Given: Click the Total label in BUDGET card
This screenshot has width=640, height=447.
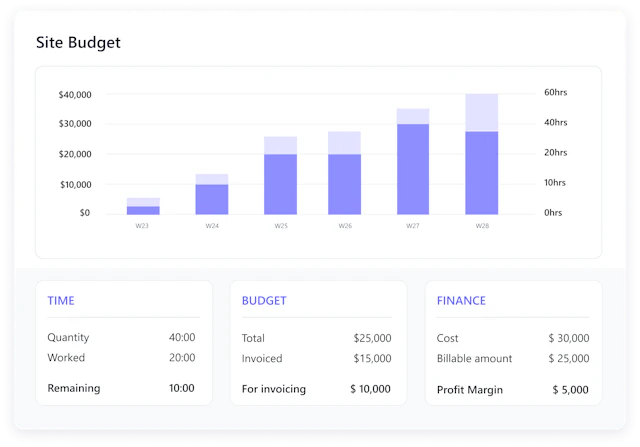Looking at the screenshot, I should pyautogui.click(x=253, y=338).
